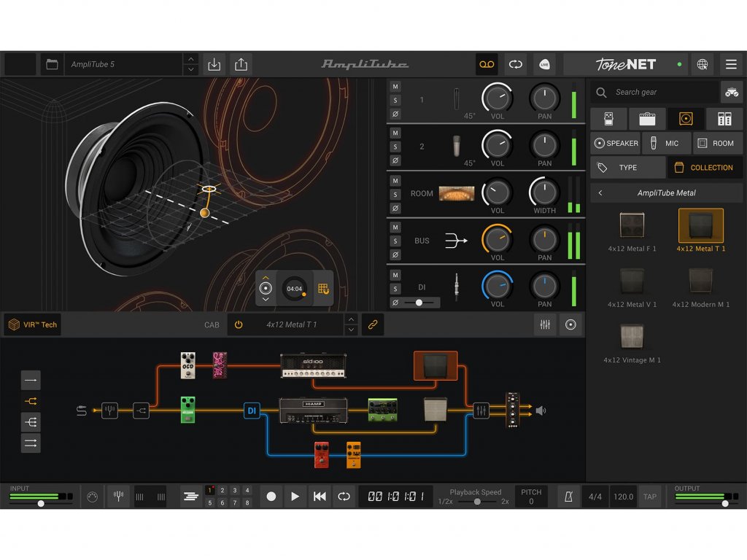Screen dimensions: 747x560
Task: Select previous cabinet model up arrow
Action: click(x=351, y=319)
